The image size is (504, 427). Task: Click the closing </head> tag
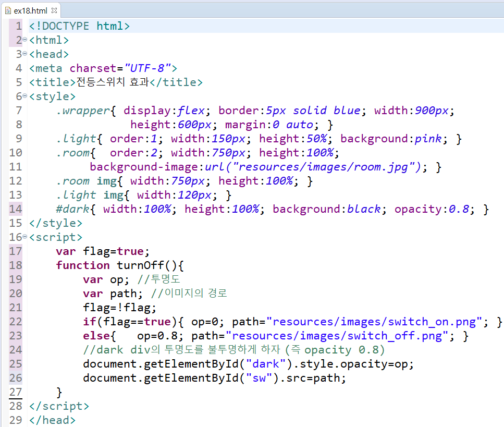click(x=53, y=420)
